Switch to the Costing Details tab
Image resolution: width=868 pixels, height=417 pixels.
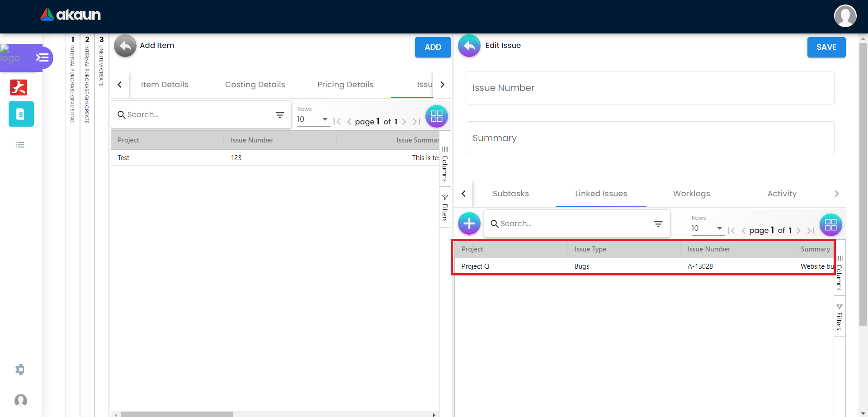click(255, 85)
